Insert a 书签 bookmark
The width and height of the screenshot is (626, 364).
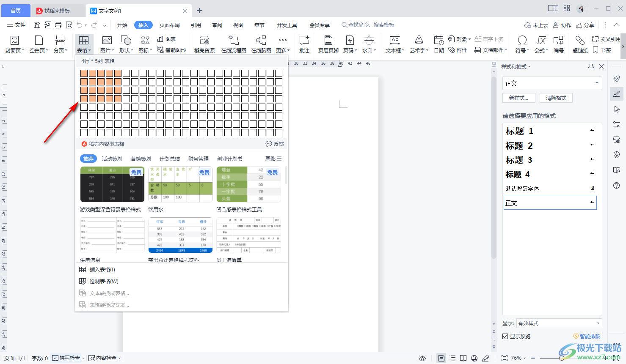click(x=602, y=50)
